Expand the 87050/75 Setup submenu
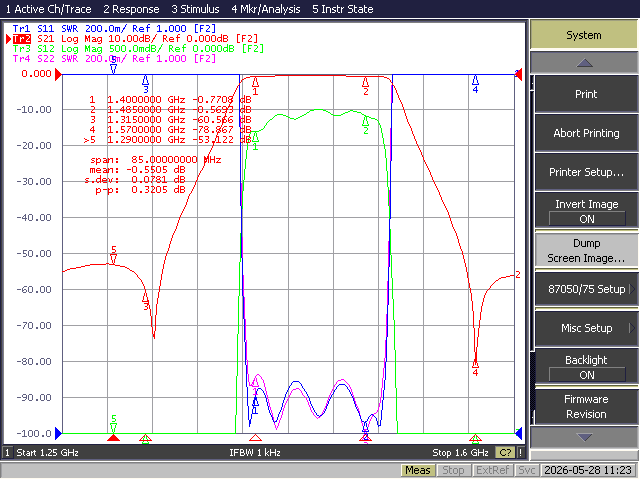The height and width of the screenshot is (480, 640). tap(586, 289)
